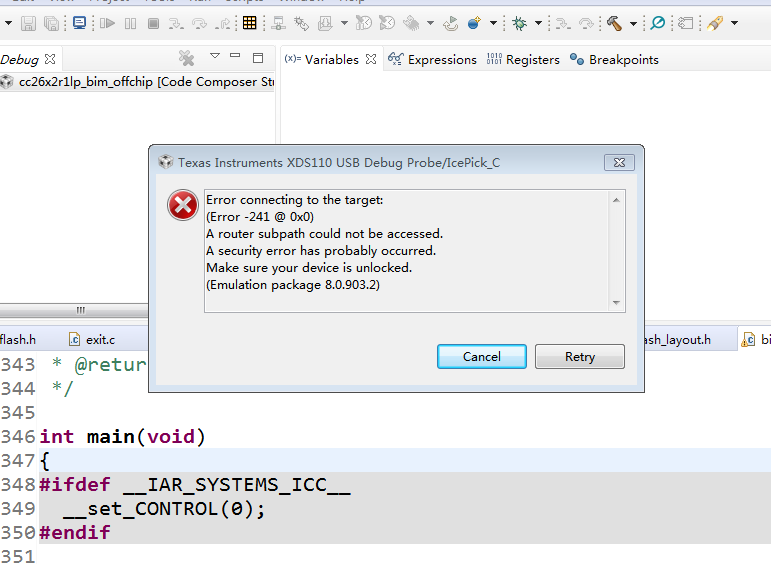Click the 'Error connecting to the target:' line
Viewport: 771px width, 564px height.
pyautogui.click(x=295, y=200)
